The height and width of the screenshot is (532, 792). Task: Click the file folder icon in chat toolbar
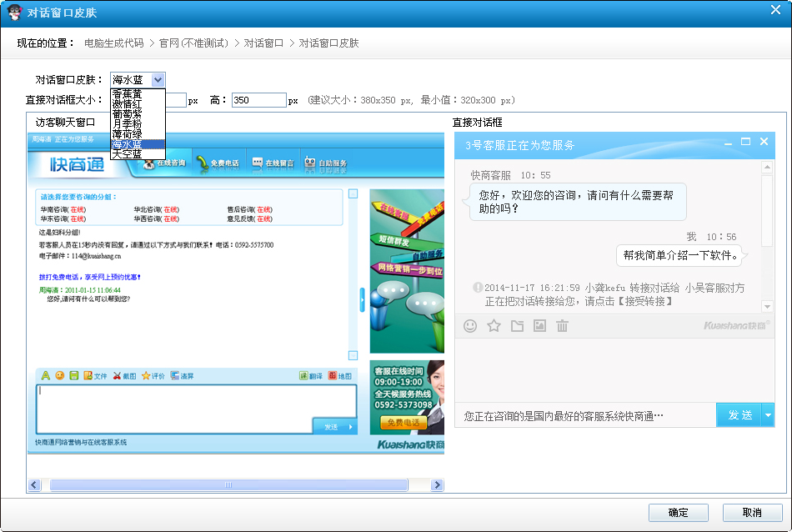517,326
